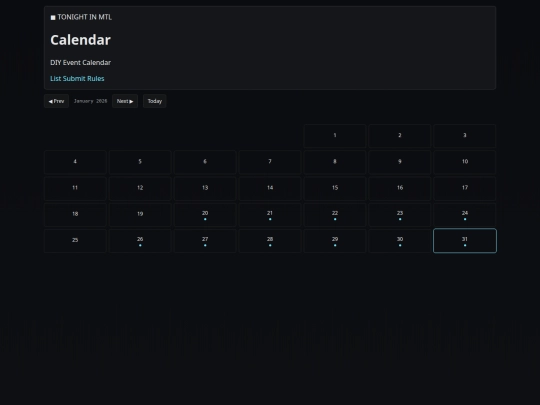Viewport: 540px width, 405px height.
Task: Open day 14 in the calendar grid
Action: tap(270, 188)
